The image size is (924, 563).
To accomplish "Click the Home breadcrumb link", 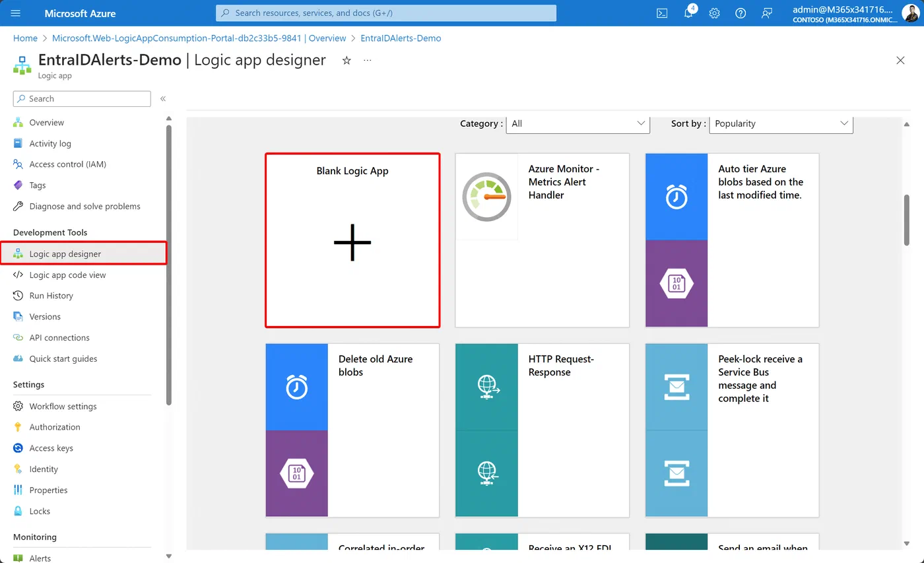I will (x=25, y=38).
